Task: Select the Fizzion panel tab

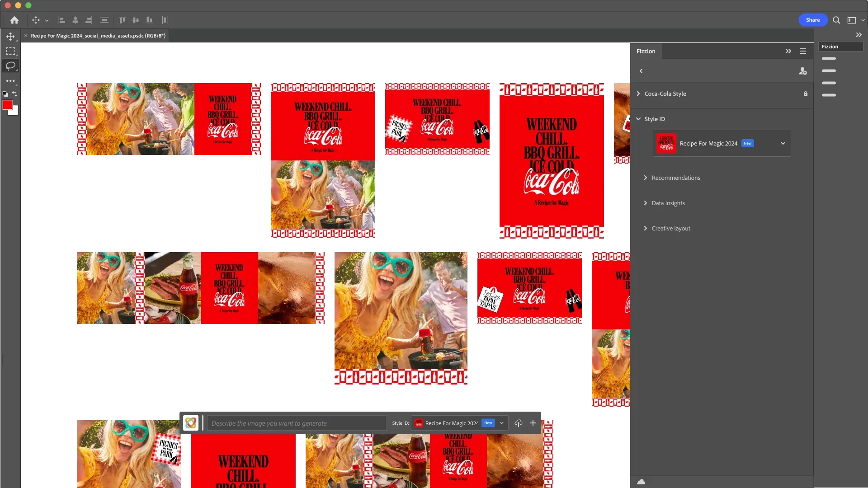Action: click(x=646, y=51)
